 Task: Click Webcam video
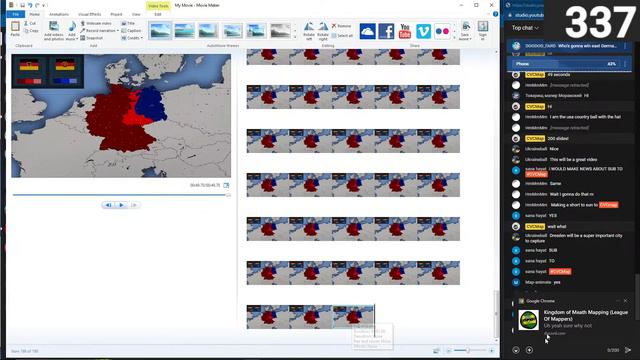coord(96,24)
